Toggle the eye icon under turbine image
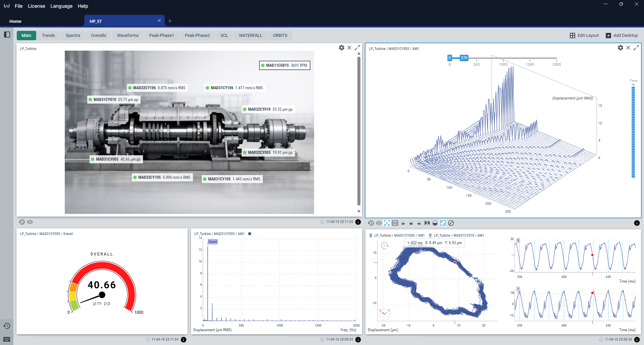The height and width of the screenshot is (345, 644). tap(30, 222)
